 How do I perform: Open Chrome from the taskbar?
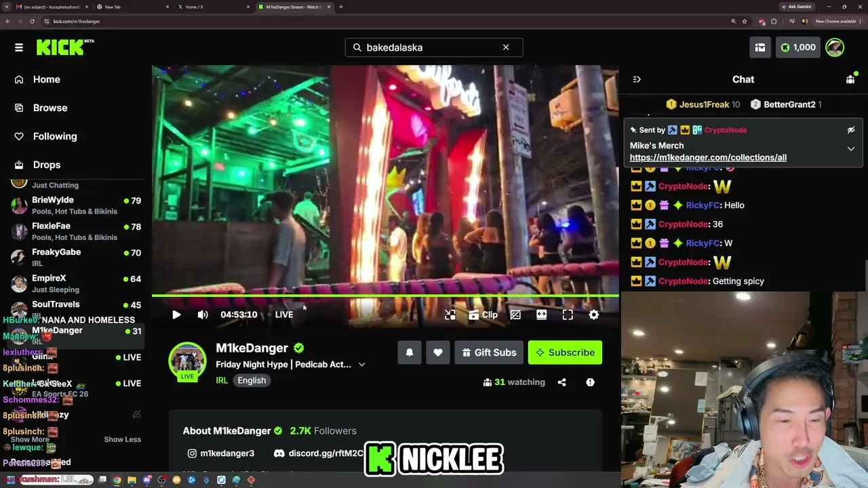(117, 481)
